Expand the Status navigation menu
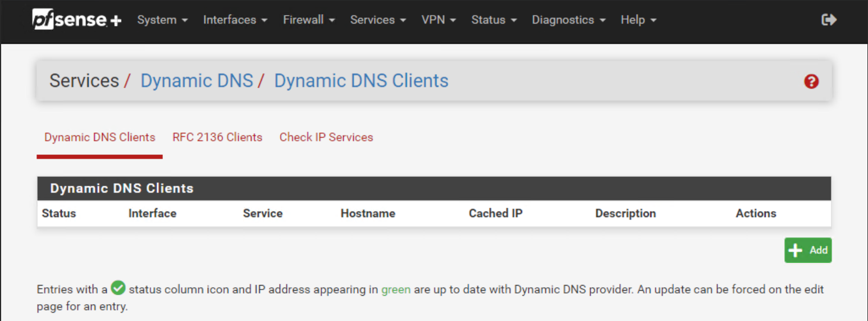Image resolution: width=868 pixels, height=321 pixels. (x=494, y=20)
